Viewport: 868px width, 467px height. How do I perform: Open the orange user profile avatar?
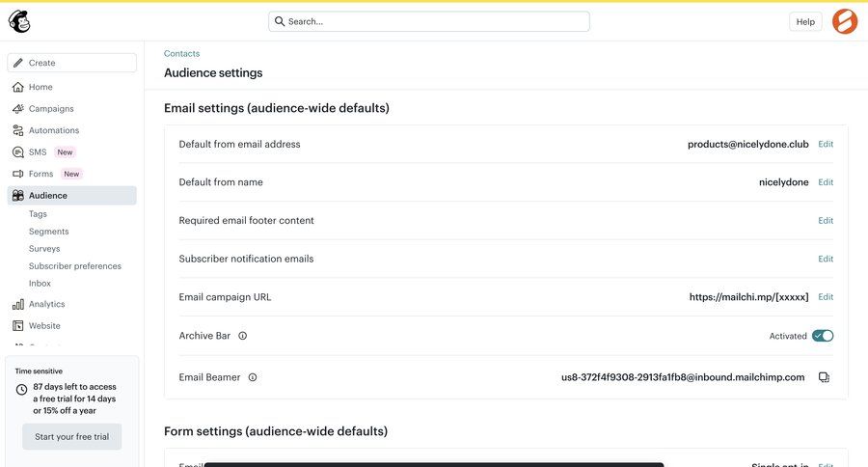(x=845, y=21)
